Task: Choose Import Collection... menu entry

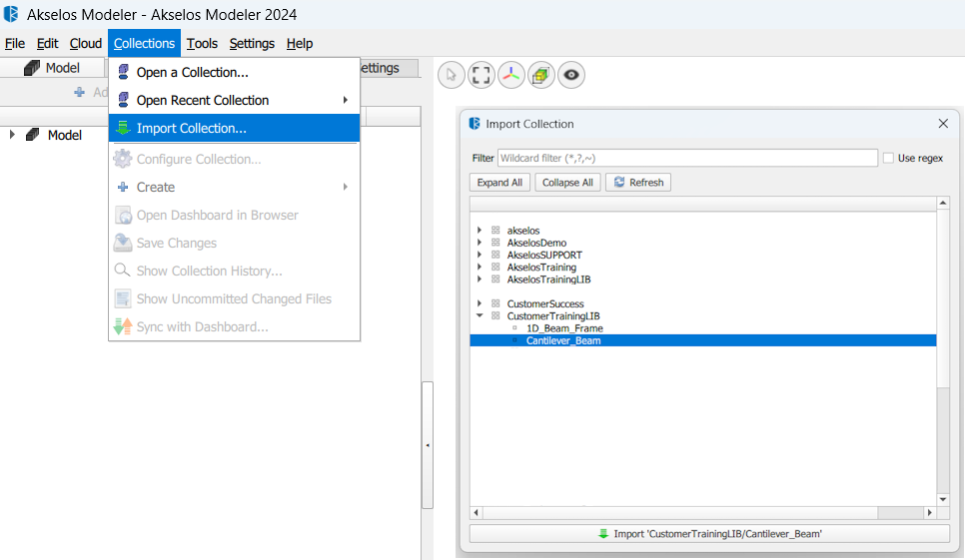Action: [x=234, y=128]
